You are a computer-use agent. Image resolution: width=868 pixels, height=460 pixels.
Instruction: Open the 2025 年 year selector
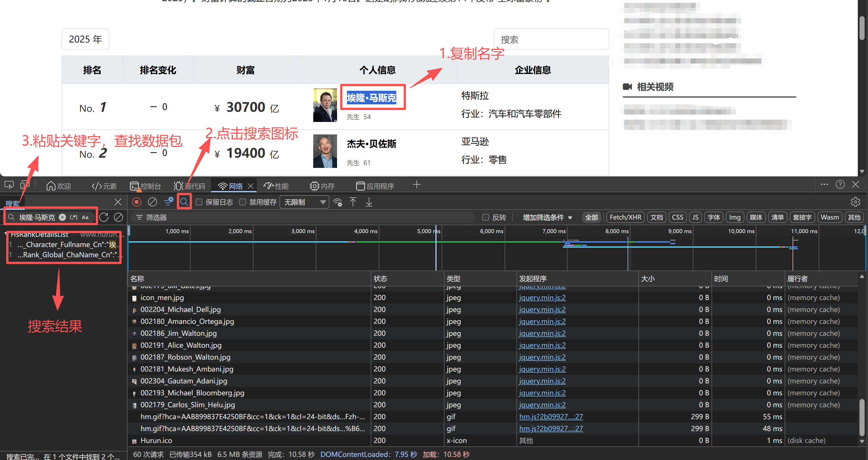coord(85,39)
